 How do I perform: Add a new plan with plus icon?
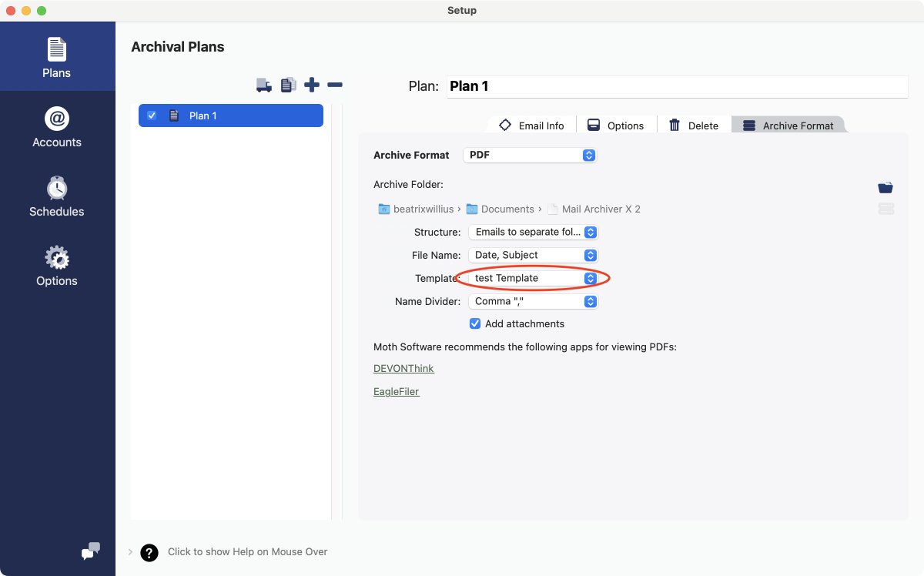point(312,85)
